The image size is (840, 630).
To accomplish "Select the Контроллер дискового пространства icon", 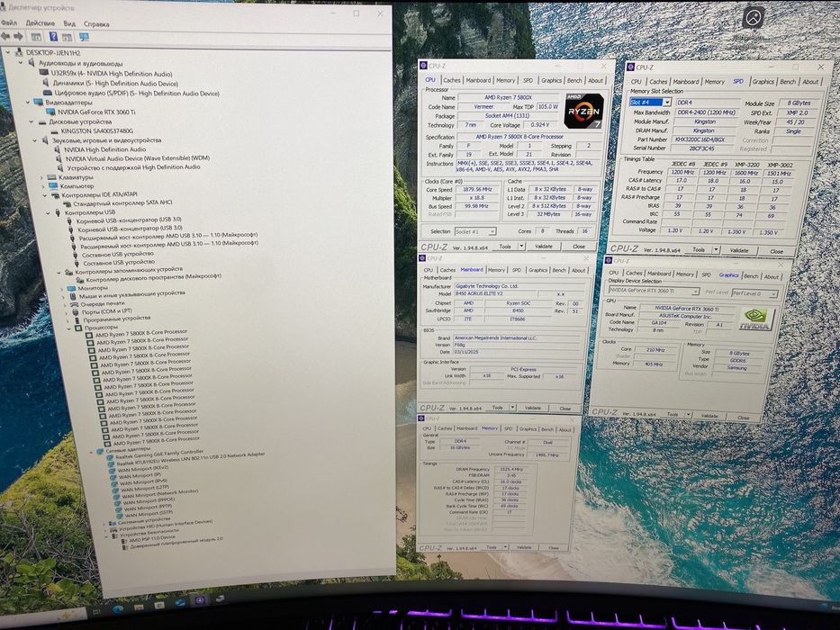I will tap(78, 280).
